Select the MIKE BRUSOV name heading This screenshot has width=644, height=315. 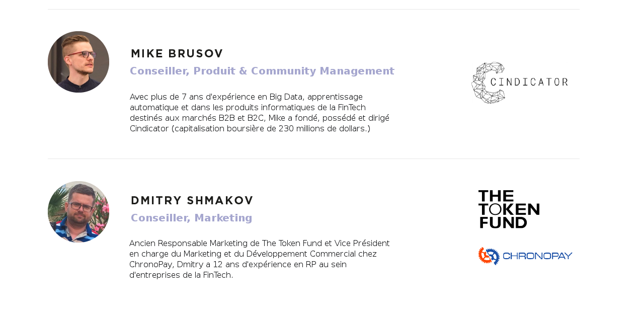point(177,54)
